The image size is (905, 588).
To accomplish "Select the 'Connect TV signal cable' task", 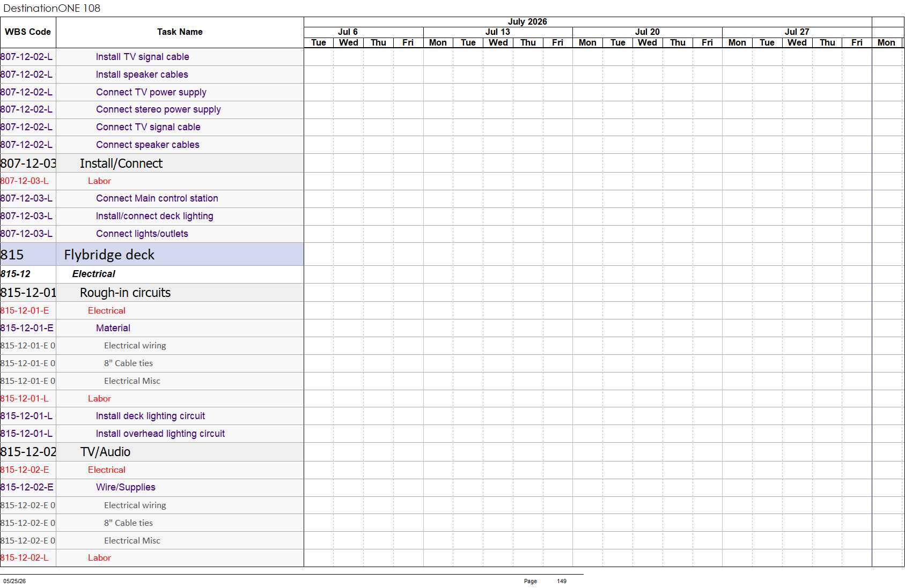I will coord(148,127).
